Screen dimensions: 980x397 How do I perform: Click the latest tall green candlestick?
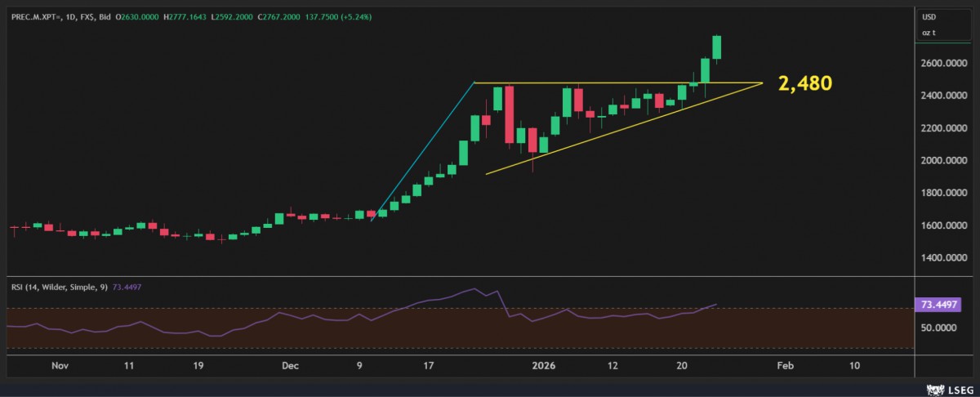[717, 47]
